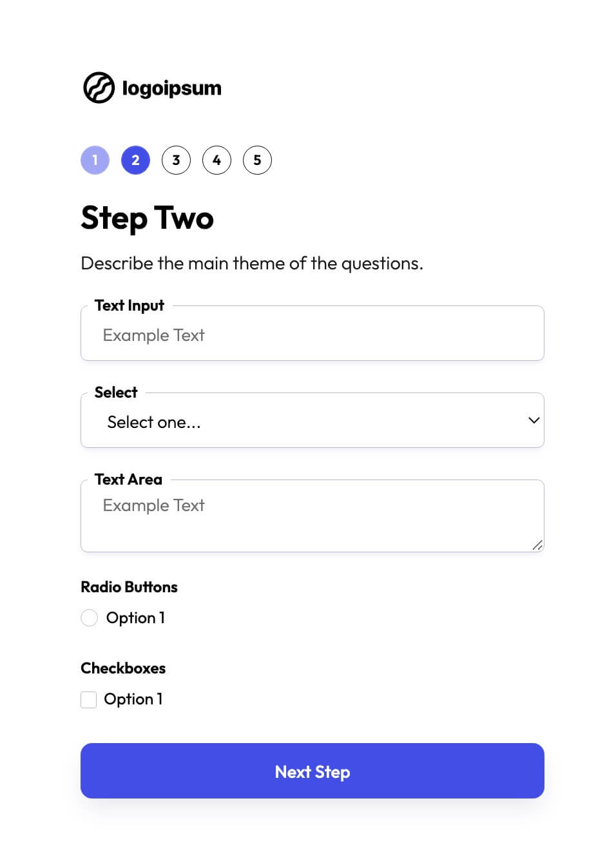Select the step 5 circle
The width and height of the screenshot is (616, 861).
coord(257,160)
